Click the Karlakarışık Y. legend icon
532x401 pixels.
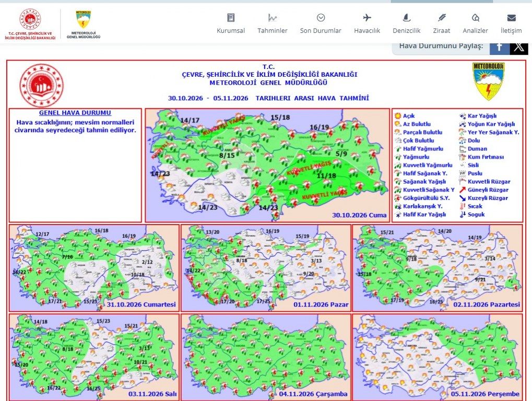pyautogui.click(x=398, y=206)
